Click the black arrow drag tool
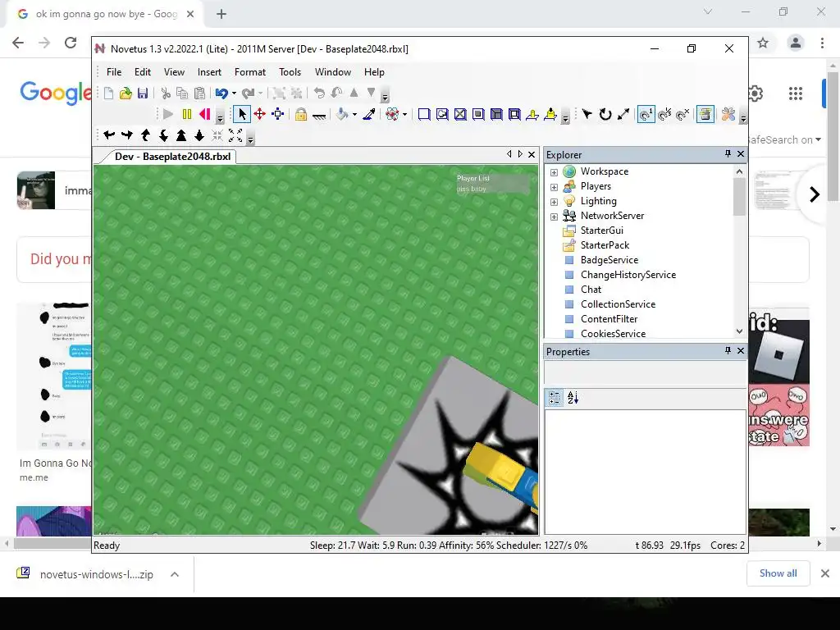 pos(587,114)
